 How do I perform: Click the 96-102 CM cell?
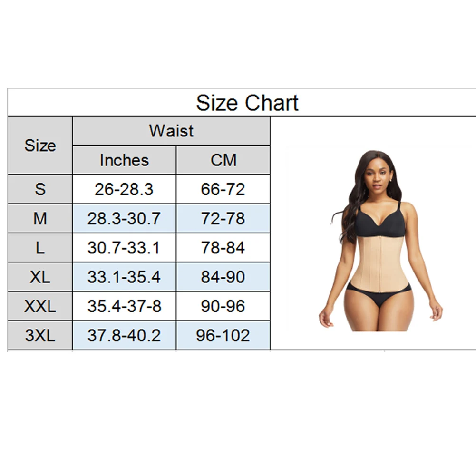(223, 336)
